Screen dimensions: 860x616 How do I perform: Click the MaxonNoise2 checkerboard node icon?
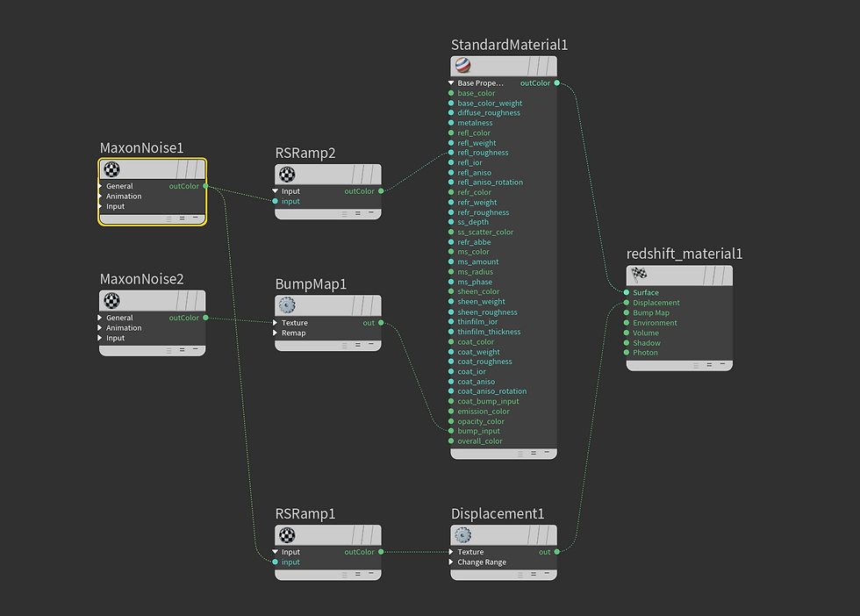click(x=112, y=301)
